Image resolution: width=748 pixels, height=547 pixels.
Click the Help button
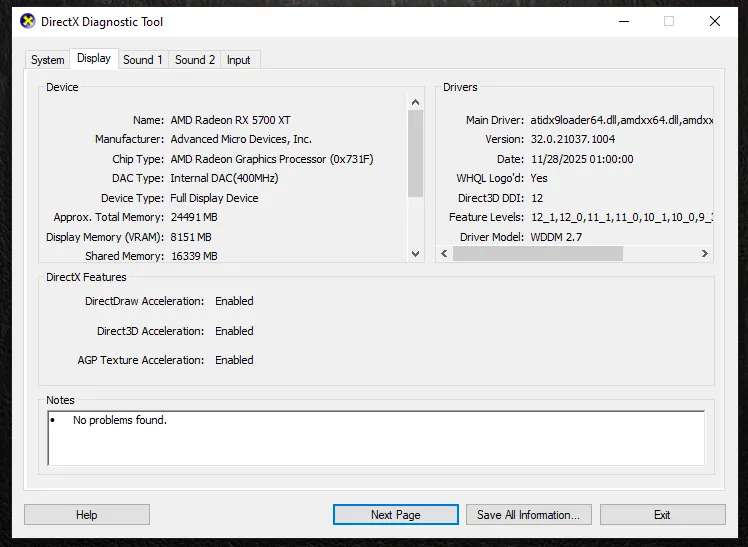pos(87,515)
